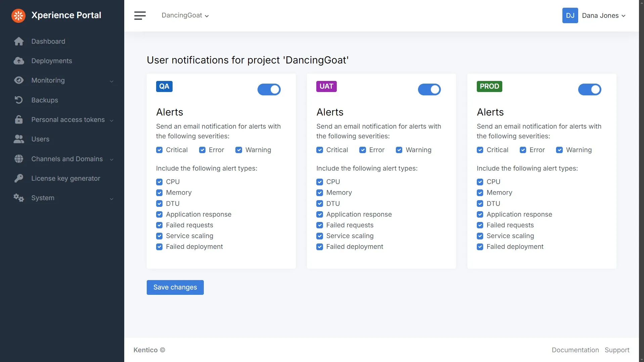Click the Dashboard home icon

19,41
